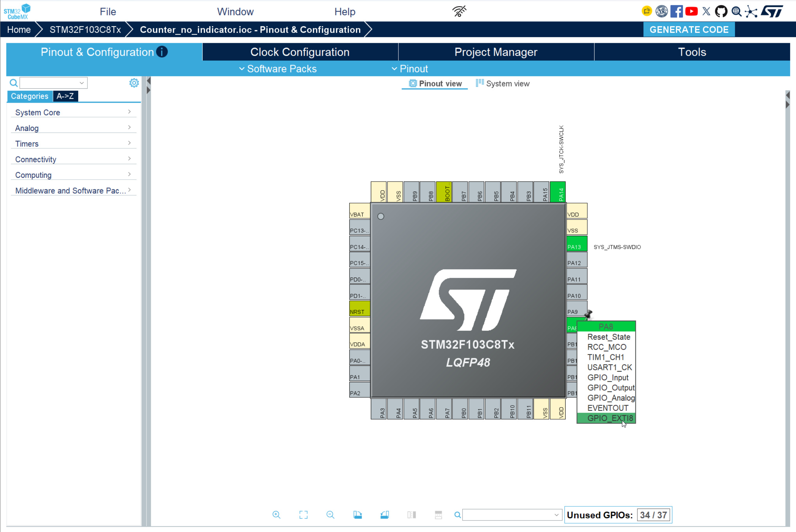Select the Pinout view tab

pos(435,83)
